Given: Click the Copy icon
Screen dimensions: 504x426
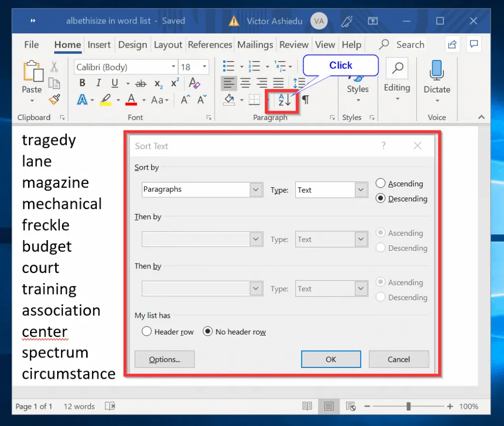Looking at the screenshot, I should point(54,83).
